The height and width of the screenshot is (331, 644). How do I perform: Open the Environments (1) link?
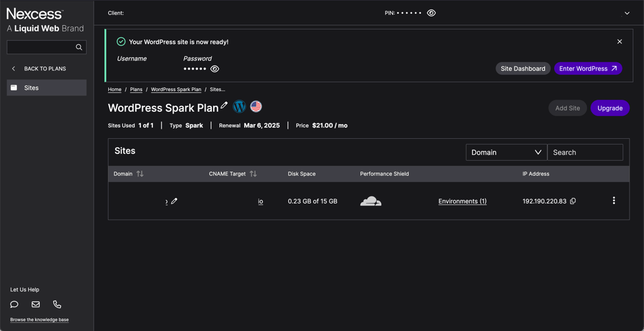click(x=462, y=202)
